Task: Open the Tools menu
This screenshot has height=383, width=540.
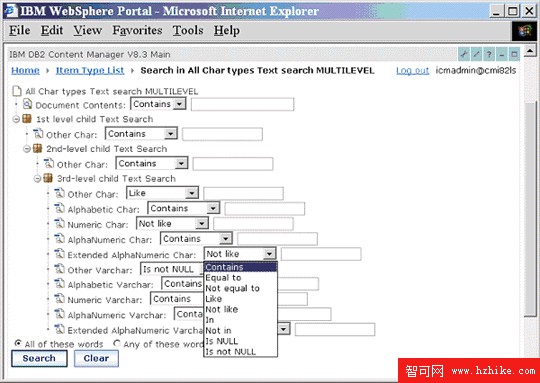Action: (188, 30)
